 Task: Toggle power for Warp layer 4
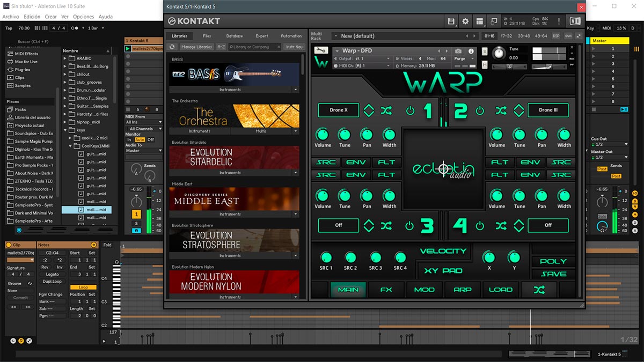pos(480,226)
